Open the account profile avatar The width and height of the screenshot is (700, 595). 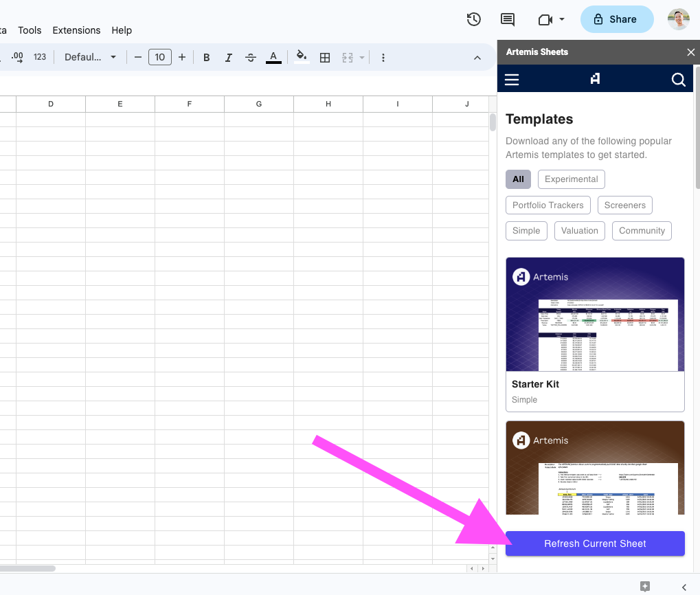(x=679, y=19)
